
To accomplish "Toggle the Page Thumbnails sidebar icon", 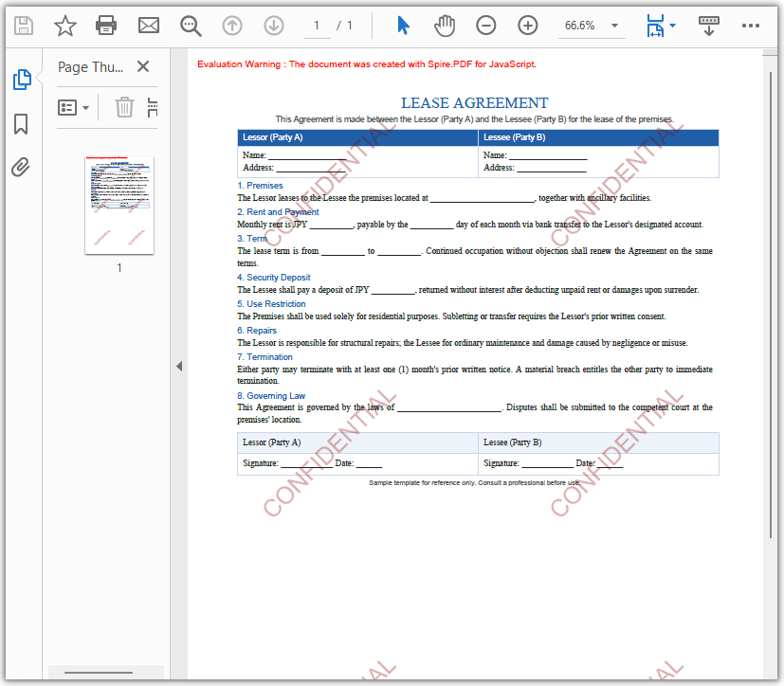I will pyautogui.click(x=22, y=80).
